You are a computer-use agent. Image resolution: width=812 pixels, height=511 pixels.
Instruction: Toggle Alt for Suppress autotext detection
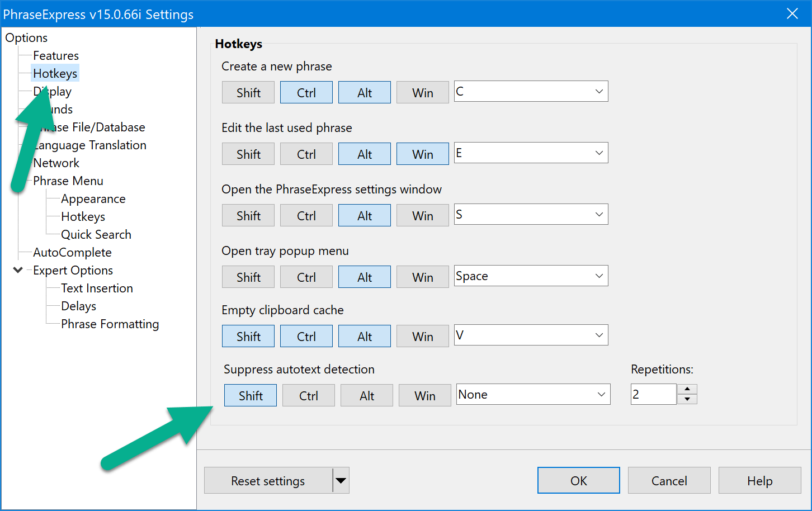click(367, 396)
